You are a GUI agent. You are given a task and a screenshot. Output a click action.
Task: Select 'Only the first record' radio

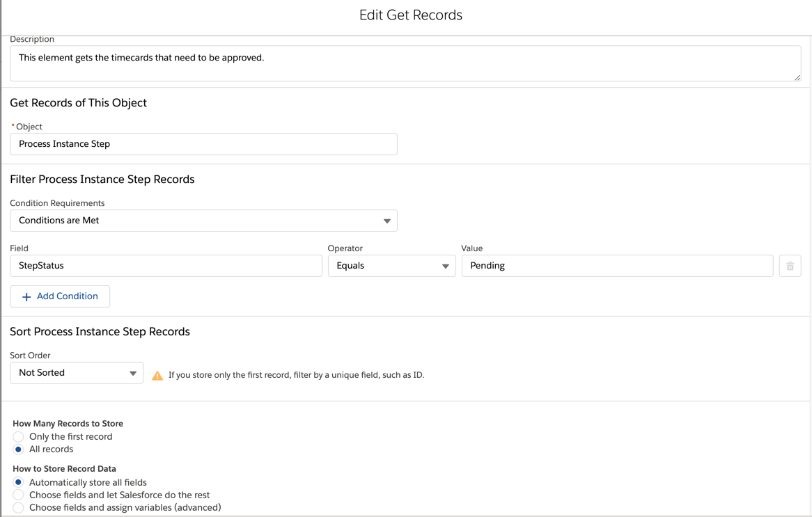click(19, 437)
